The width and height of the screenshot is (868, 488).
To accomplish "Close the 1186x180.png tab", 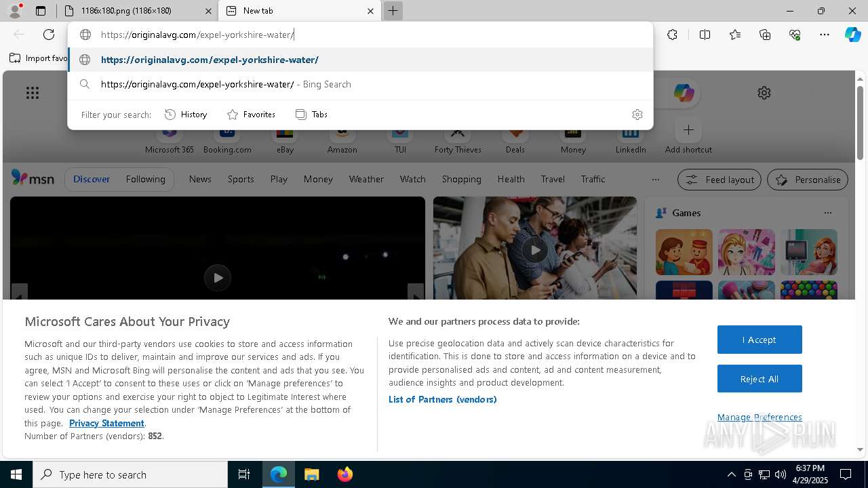I will 209,11.
